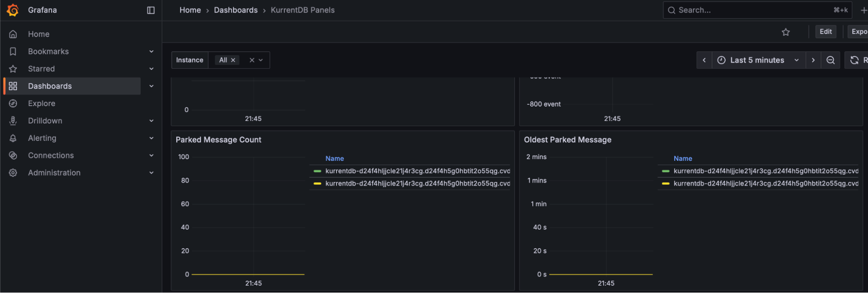
Task: Refresh the dashboard with the refresh icon
Action: 854,60
